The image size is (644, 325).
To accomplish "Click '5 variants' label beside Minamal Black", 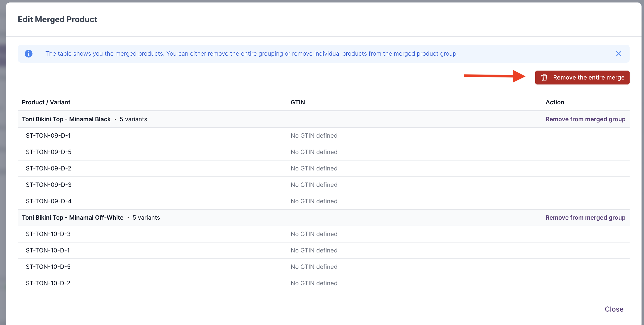I will tap(133, 119).
